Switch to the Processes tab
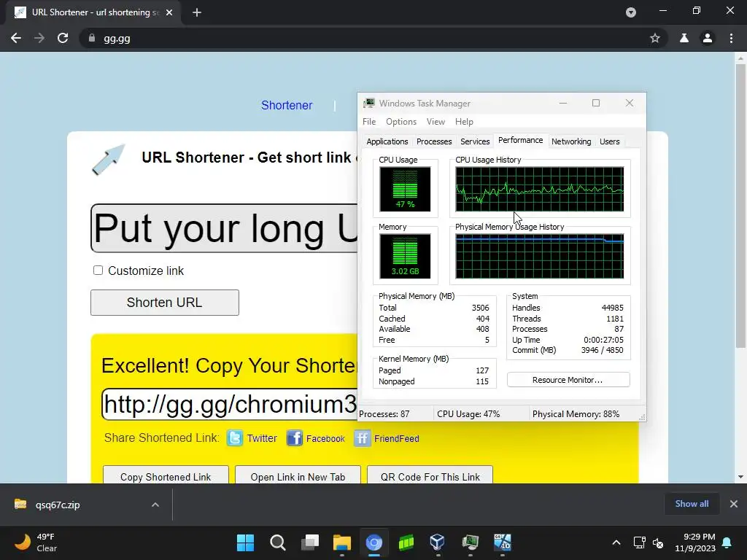This screenshot has width=747, height=560. tap(434, 141)
